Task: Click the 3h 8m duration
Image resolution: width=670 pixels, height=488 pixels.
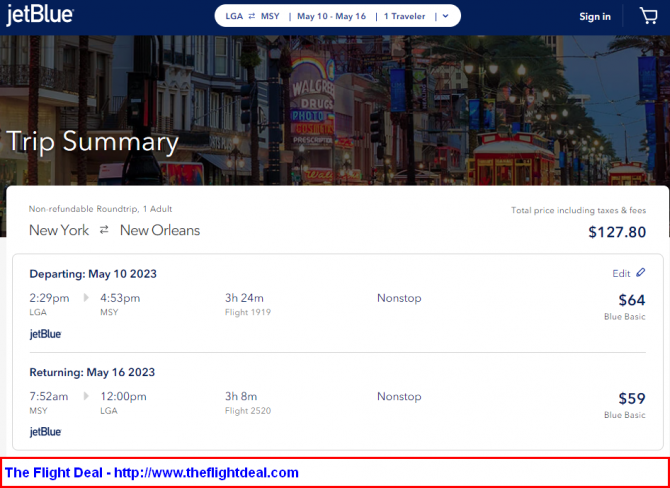Action: [241, 396]
